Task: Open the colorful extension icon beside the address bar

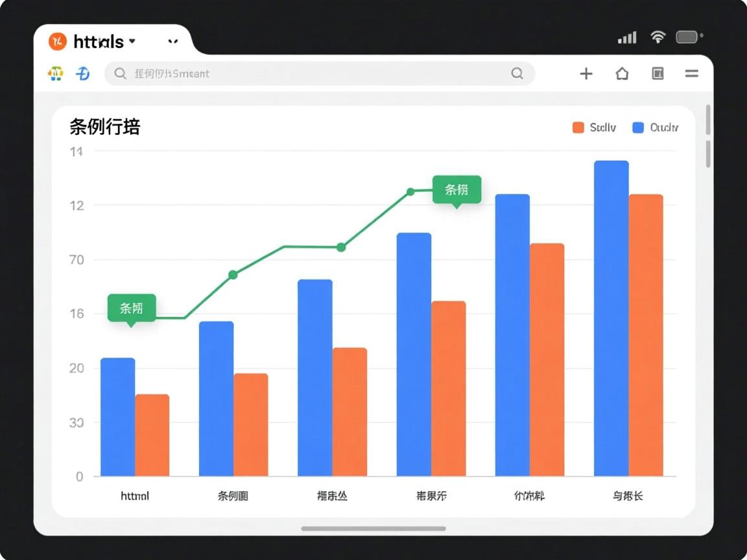Action: 55,73
